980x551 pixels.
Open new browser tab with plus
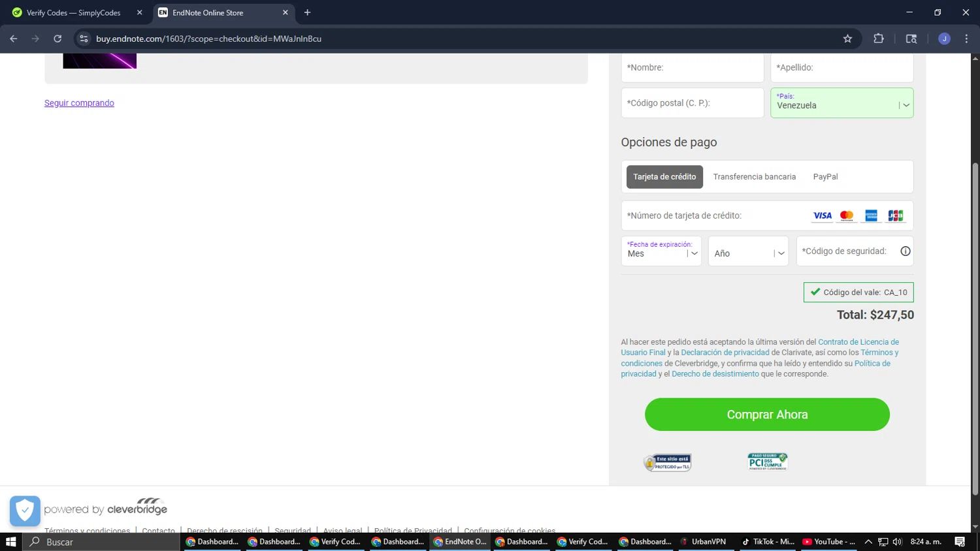[x=307, y=12]
